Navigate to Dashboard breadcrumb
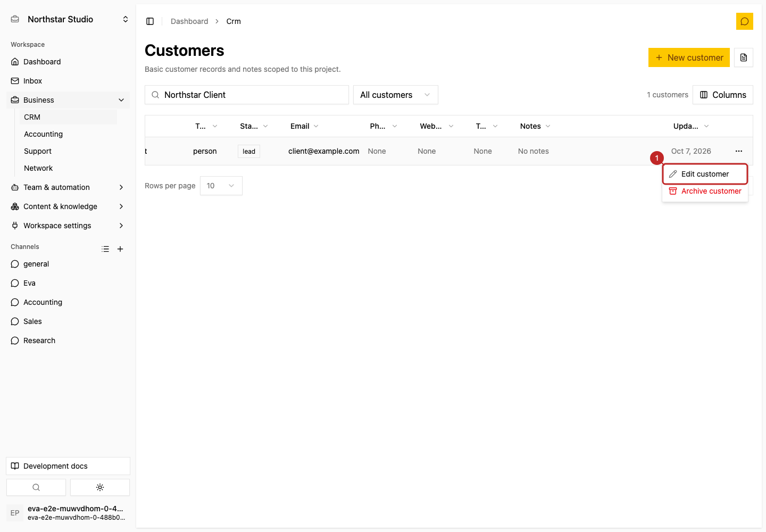Image resolution: width=766 pixels, height=532 pixels. tap(189, 21)
